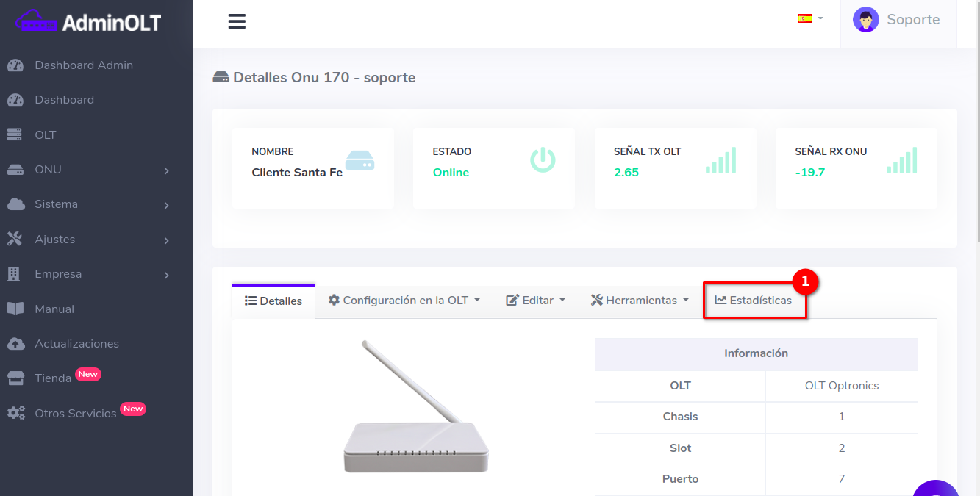
Task: Go to Dashboard Admin in sidebar
Action: [x=83, y=65]
